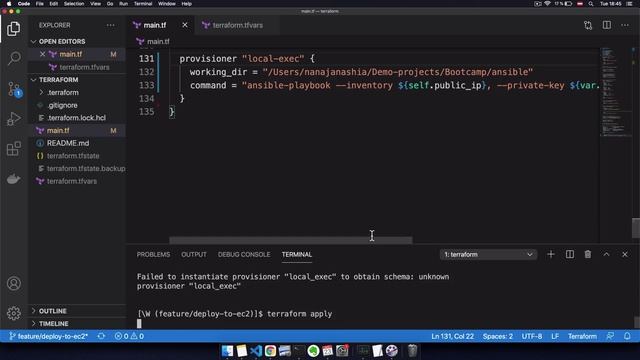Click the editor horizontal scrollbar
Image resolution: width=640 pixels, height=360 pixels.
pyautogui.click(x=291, y=240)
